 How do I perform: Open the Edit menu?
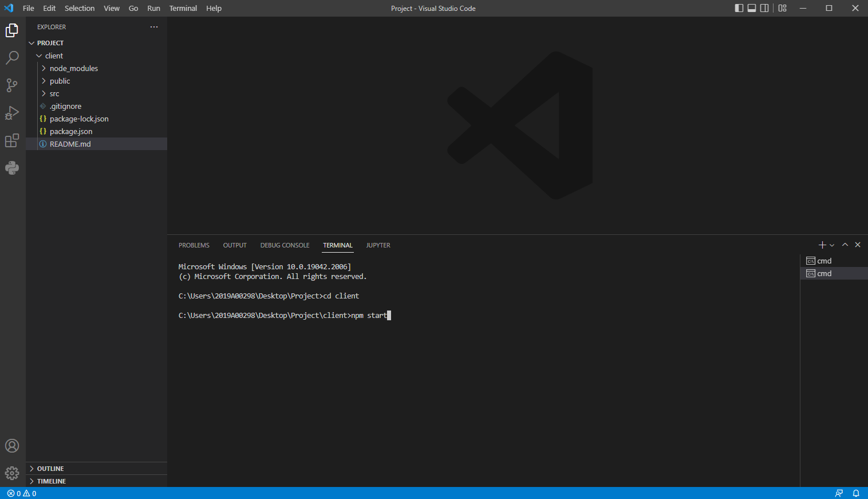pyautogui.click(x=49, y=8)
